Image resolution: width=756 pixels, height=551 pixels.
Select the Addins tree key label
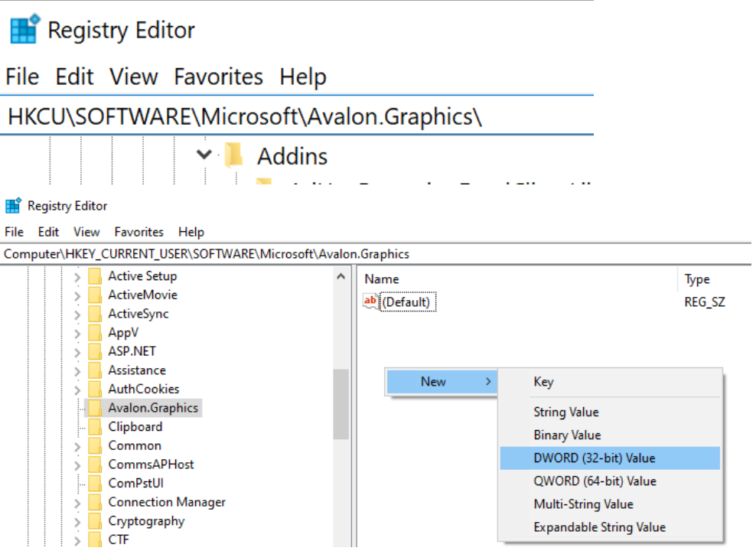(292, 156)
